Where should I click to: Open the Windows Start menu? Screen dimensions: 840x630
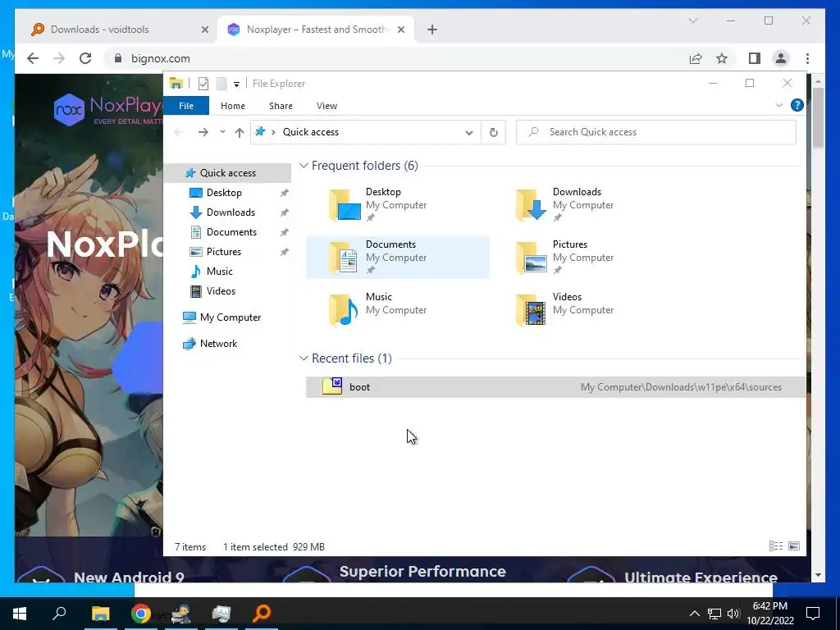[x=20, y=613]
